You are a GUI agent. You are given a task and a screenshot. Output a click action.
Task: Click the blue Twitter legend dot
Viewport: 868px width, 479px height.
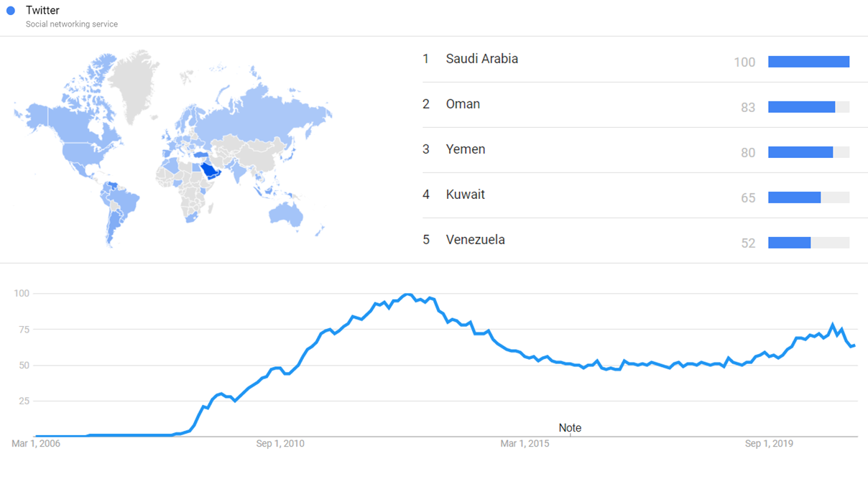11,11
